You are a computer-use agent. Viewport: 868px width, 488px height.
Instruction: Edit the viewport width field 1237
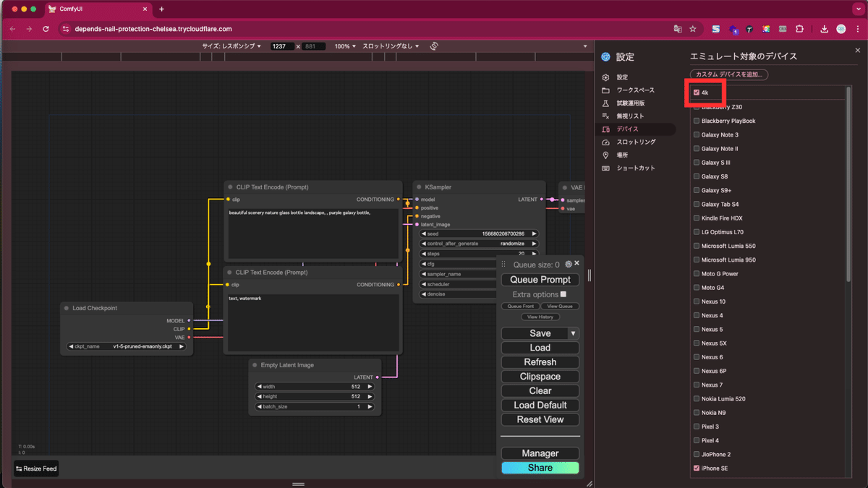coord(281,46)
